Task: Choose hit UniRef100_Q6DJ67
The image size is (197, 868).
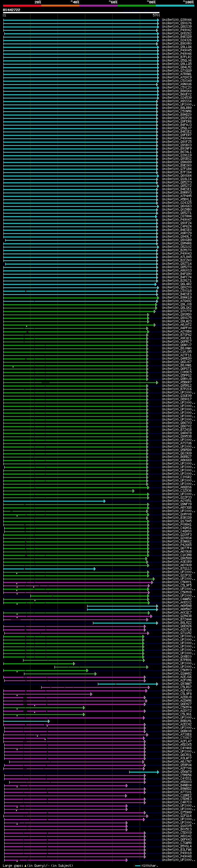Action: 176,362
